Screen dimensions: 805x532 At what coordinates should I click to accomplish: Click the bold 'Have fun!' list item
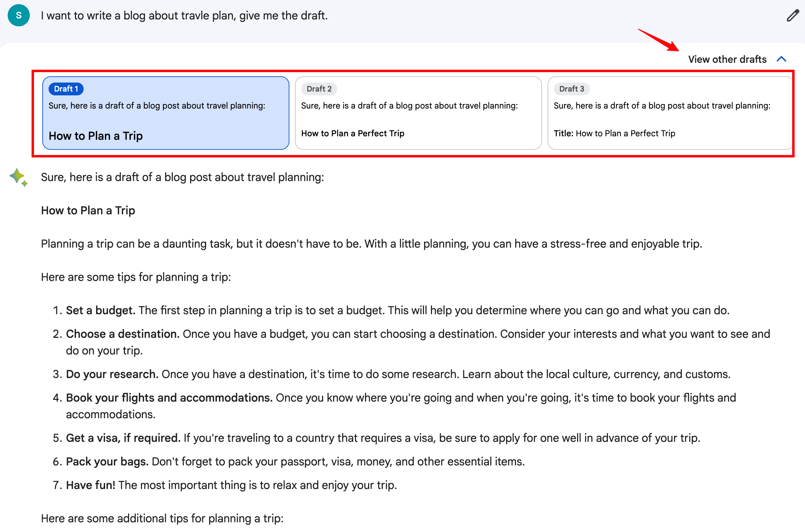(x=91, y=485)
